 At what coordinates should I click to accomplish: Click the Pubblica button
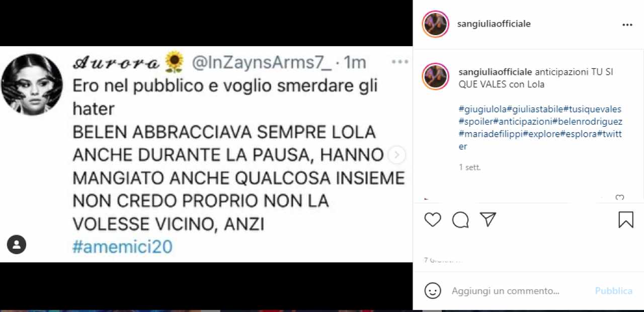click(x=614, y=291)
